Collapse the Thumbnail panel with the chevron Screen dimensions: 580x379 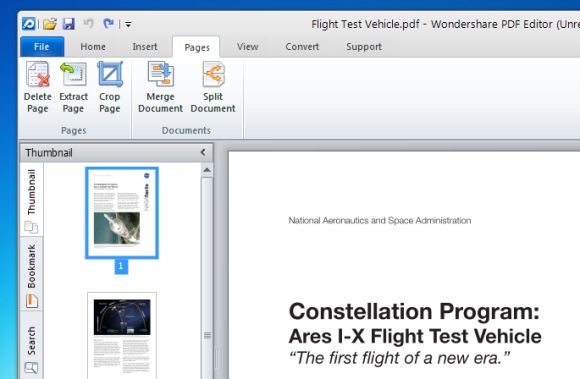tap(203, 152)
